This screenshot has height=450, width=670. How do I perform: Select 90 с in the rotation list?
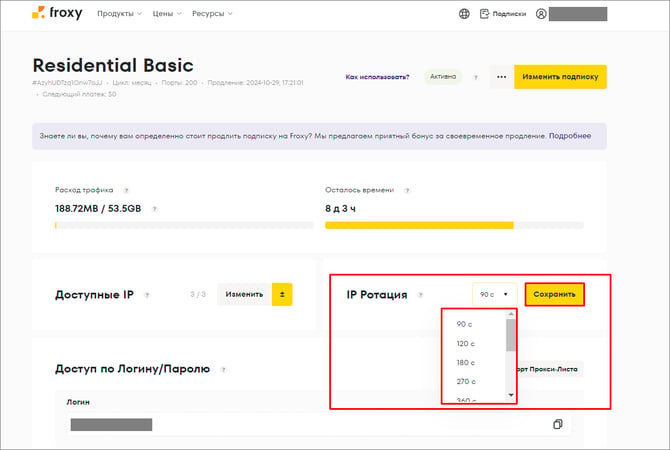pos(464,324)
